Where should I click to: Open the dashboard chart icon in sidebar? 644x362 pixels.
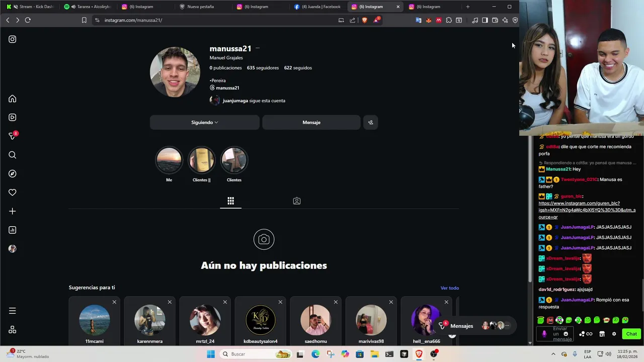click(13, 230)
